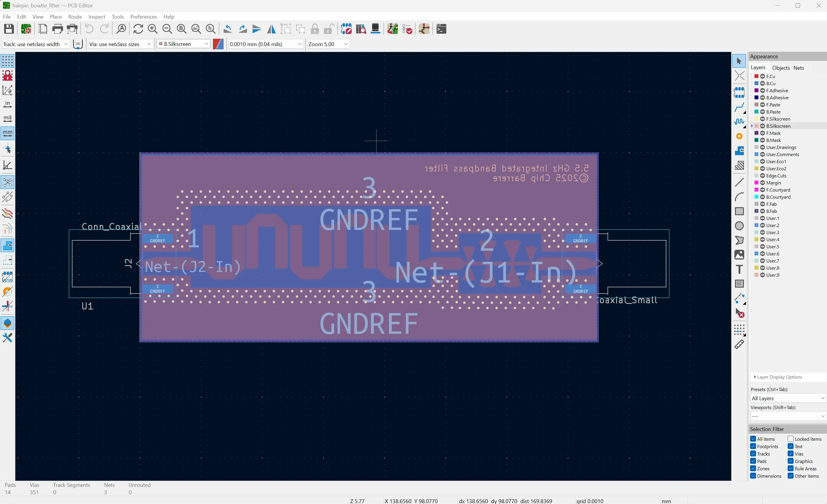Image resolution: width=827 pixels, height=504 pixels.
Task: Select the Delete tool
Action: pos(739,313)
